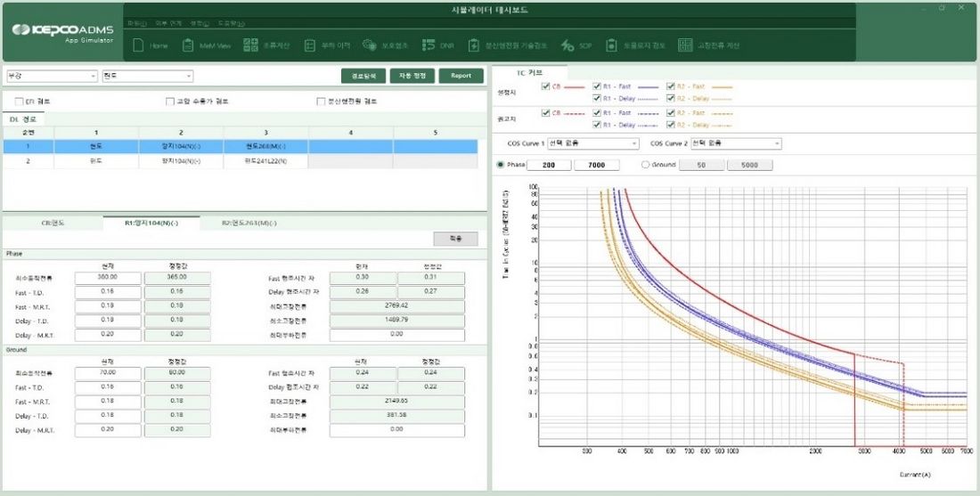This screenshot has width=980, height=496.
Task: Select the Ground radio button
Action: tap(646, 165)
